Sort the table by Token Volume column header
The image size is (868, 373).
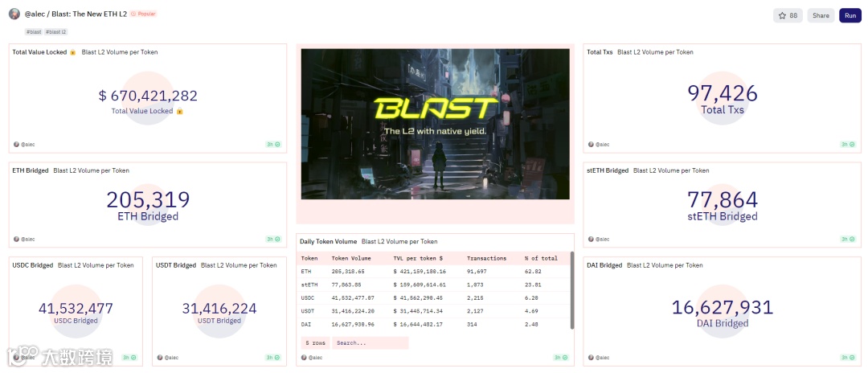click(x=351, y=258)
